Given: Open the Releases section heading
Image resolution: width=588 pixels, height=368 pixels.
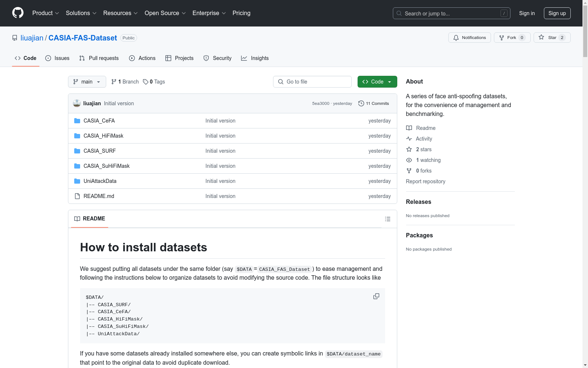Looking at the screenshot, I should (x=419, y=202).
